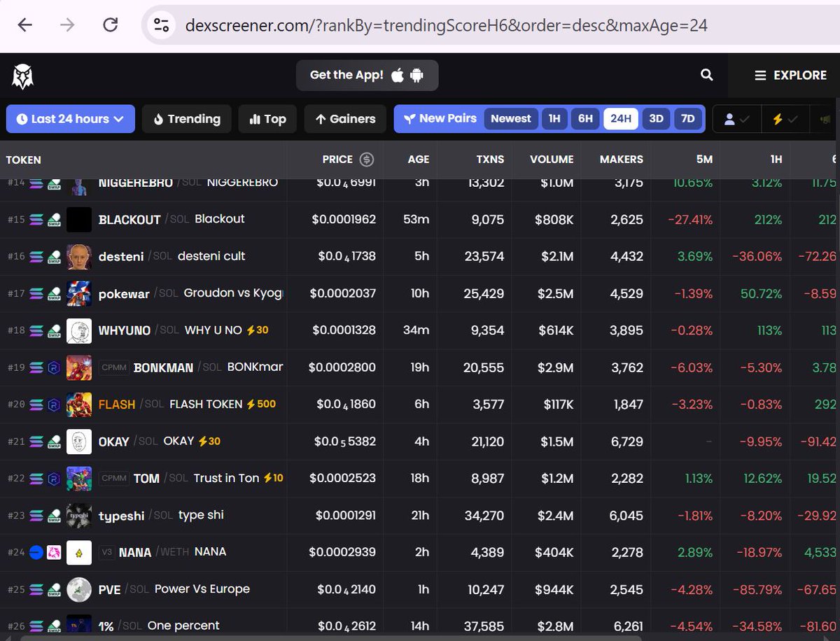840x641 pixels.
Task: Open the OKAY token thumbnail
Action: pyautogui.click(x=79, y=442)
